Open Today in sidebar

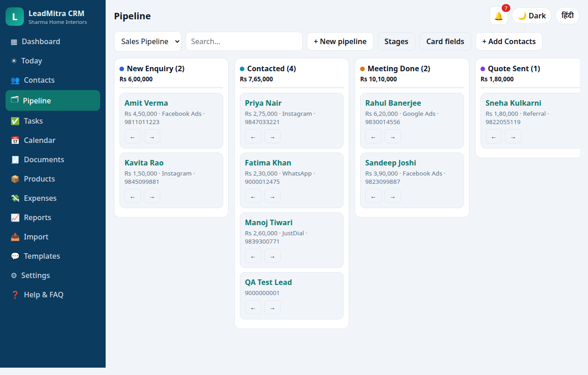point(53,61)
